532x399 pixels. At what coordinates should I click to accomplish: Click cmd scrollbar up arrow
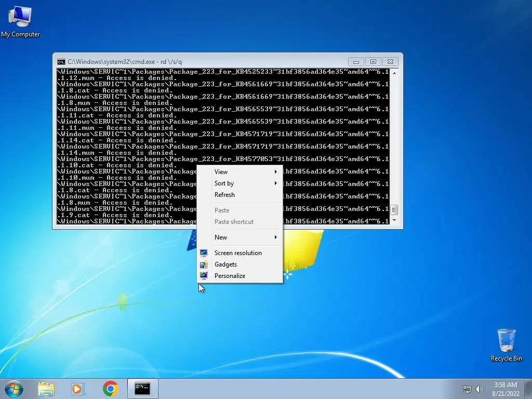click(x=394, y=73)
